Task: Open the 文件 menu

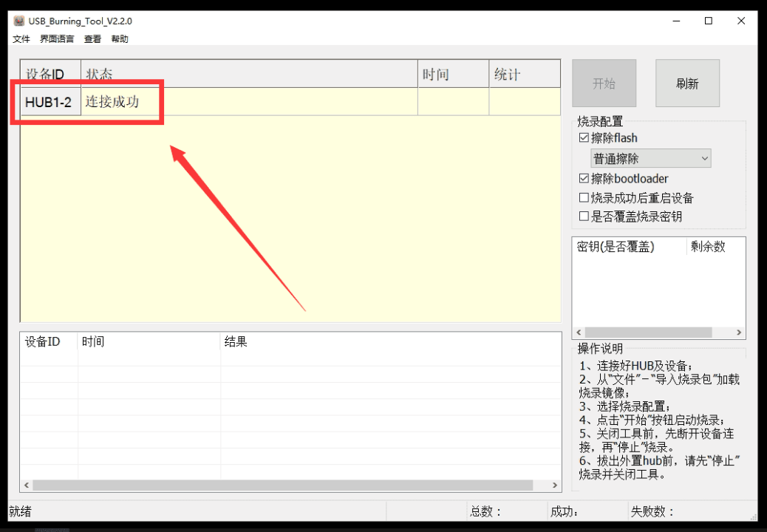Action: click(21, 39)
